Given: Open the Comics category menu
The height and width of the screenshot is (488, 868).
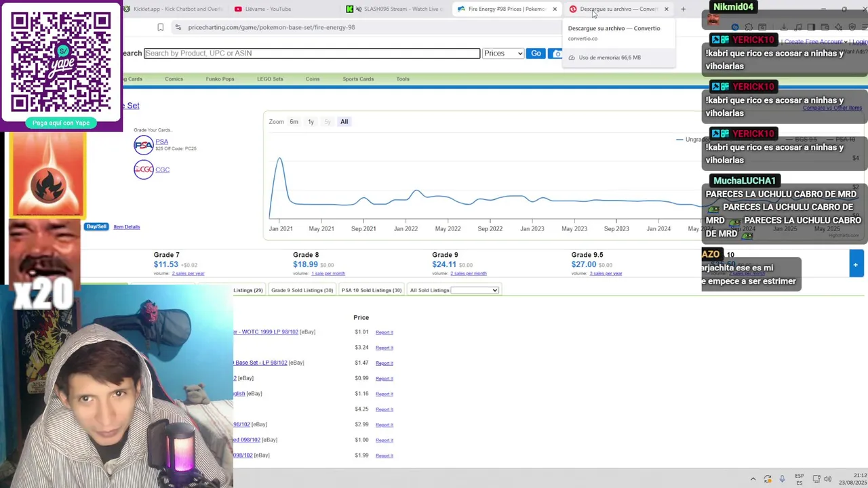Looking at the screenshot, I should [174, 79].
